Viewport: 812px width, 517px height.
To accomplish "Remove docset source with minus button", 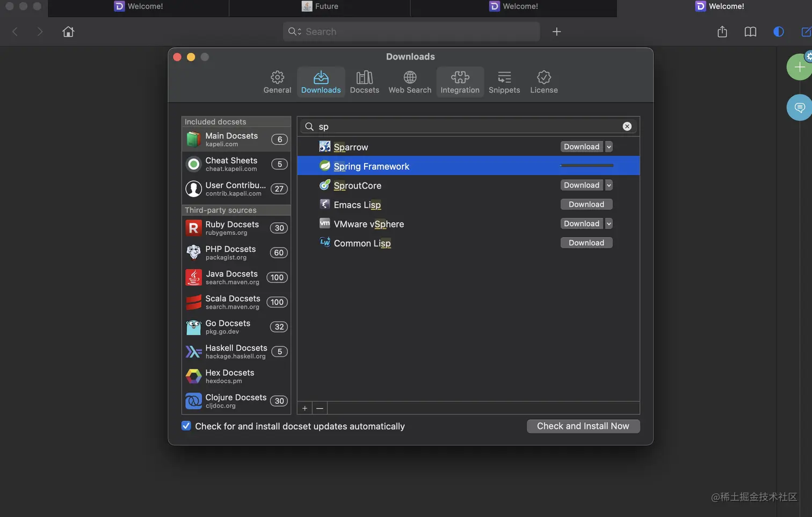I will coord(320,408).
